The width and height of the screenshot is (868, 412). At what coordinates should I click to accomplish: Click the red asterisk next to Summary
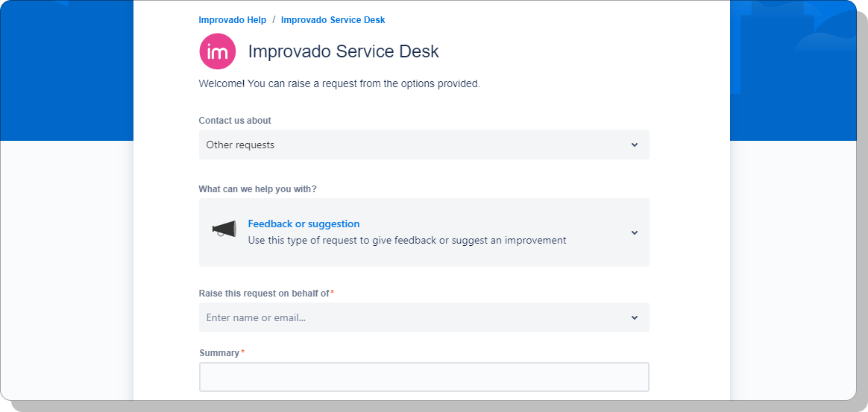(x=243, y=352)
